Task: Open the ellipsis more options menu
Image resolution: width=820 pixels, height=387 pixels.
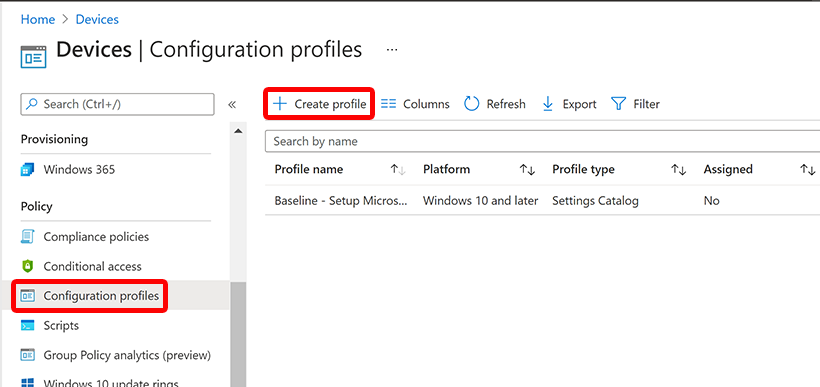Action: coord(392,50)
